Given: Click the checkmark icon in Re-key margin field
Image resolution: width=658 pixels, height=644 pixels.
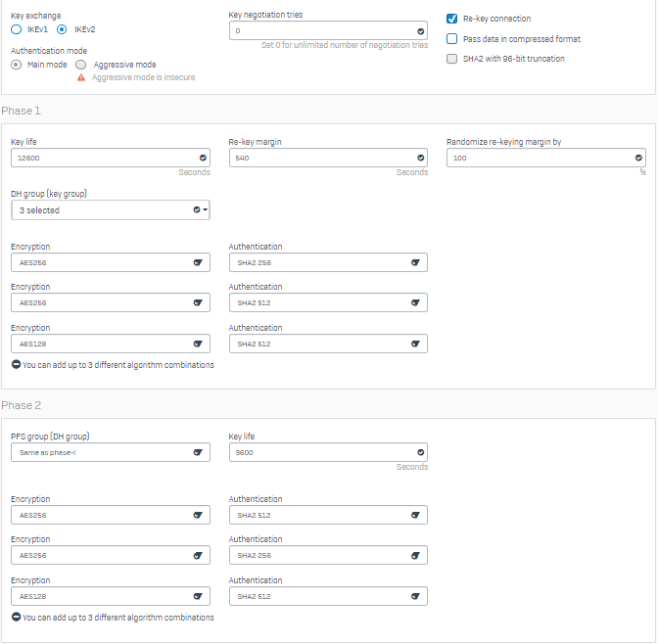Looking at the screenshot, I should click(420, 158).
